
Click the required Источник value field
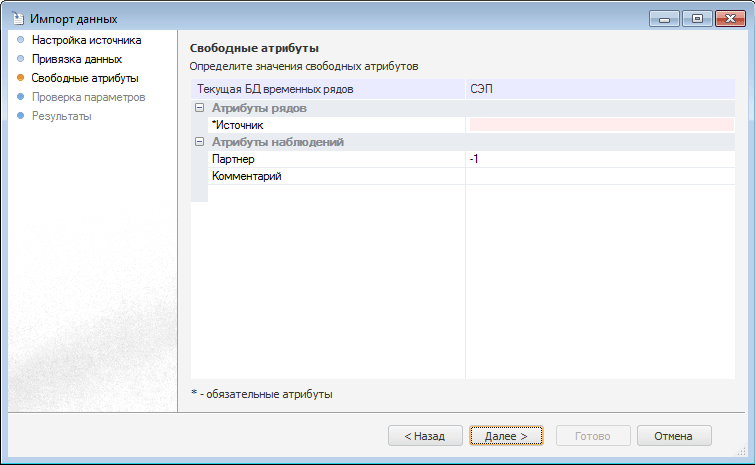coord(600,125)
